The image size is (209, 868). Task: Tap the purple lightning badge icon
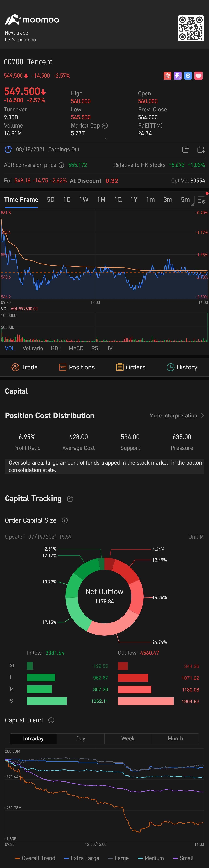pyautogui.click(x=178, y=76)
